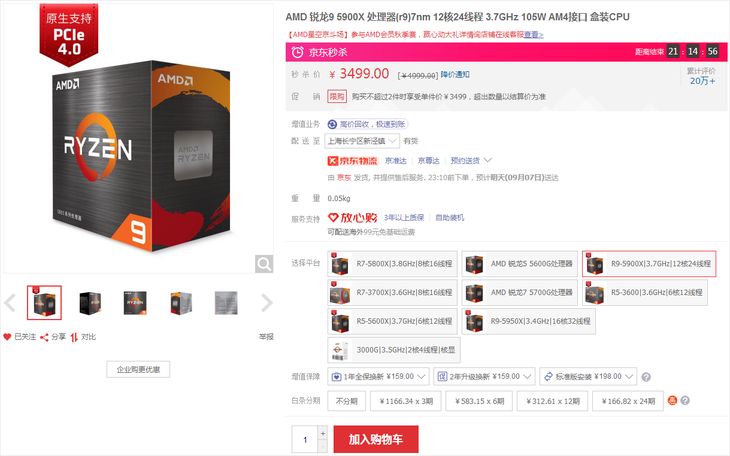
Task: Increase quantity with the plus stepper
Action: 323,433
